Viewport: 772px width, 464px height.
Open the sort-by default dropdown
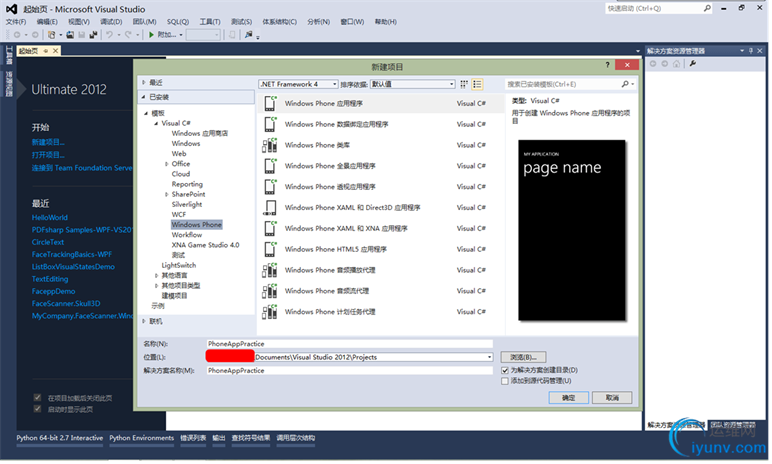point(414,84)
